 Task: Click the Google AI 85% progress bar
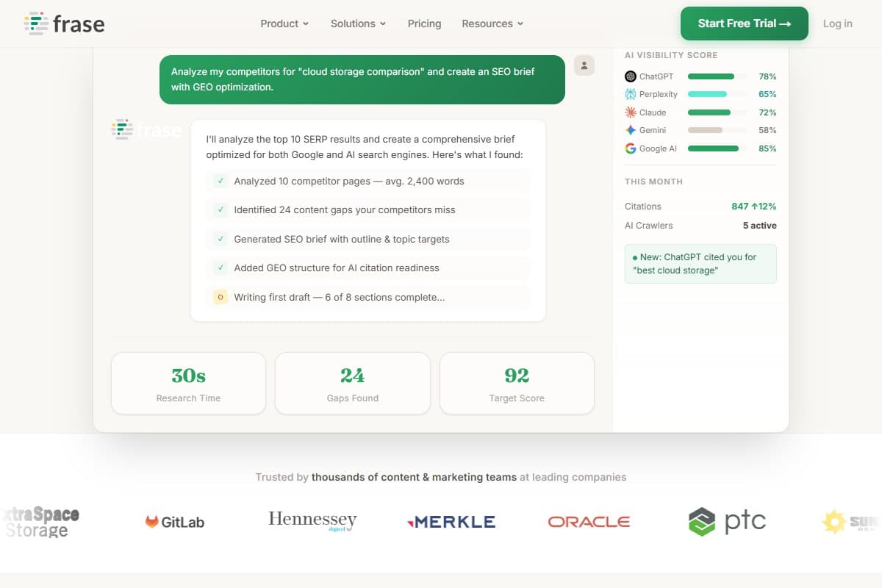[x=717, y=148]
